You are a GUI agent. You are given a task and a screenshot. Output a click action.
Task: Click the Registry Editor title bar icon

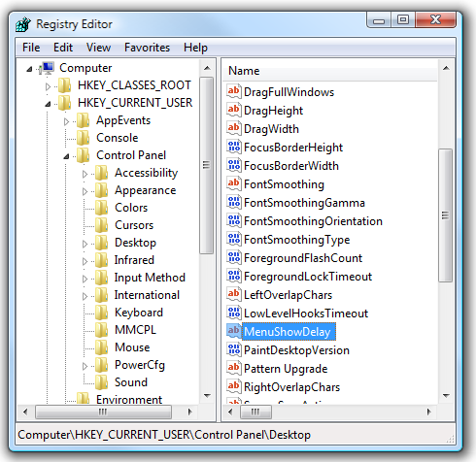(23, 24)
